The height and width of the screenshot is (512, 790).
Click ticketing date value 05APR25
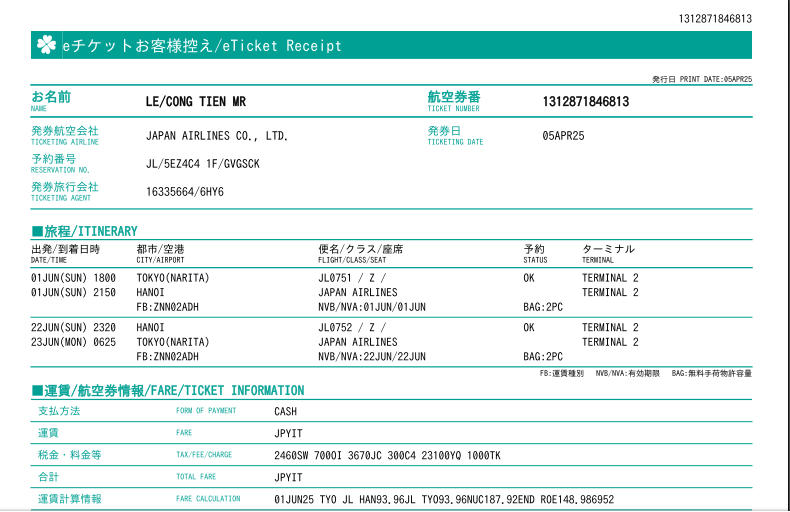[x=563, y=135]
